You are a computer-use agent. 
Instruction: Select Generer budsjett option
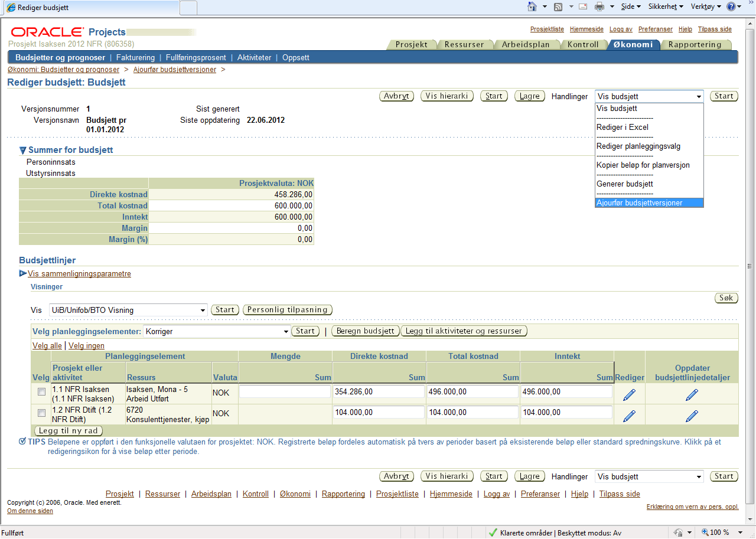pyautogui.click(x=649, y=184)
